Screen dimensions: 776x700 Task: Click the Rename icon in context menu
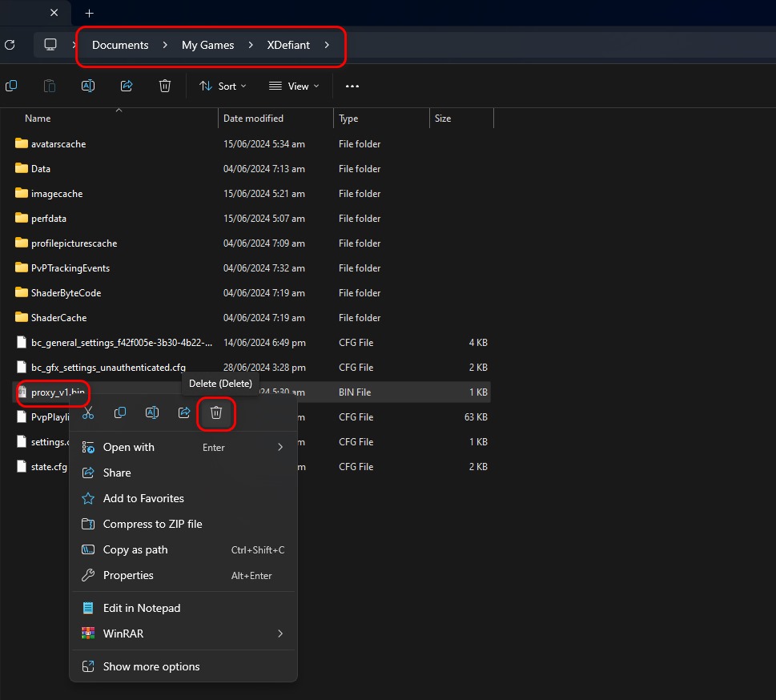152,412
